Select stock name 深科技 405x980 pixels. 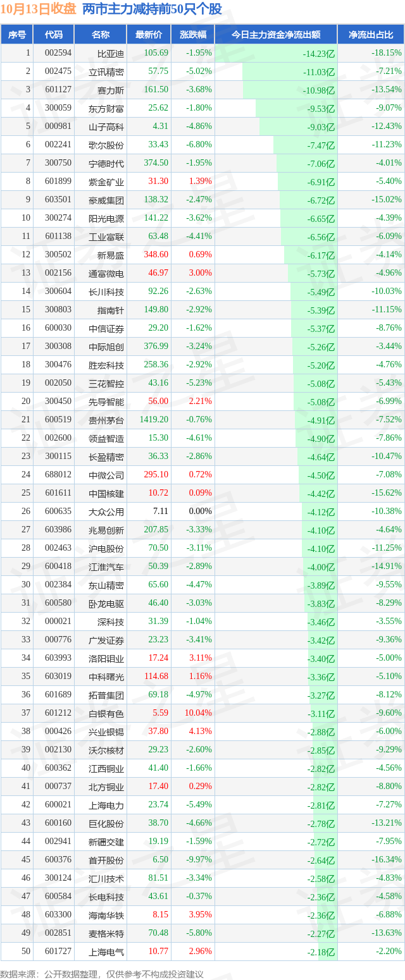click(x=111, y=622)
